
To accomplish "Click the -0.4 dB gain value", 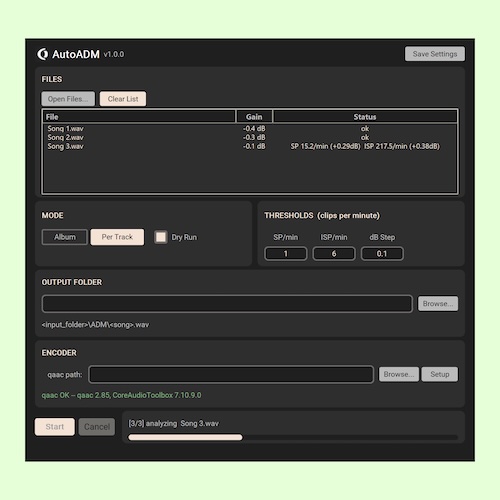I will (x=254, y=129).
